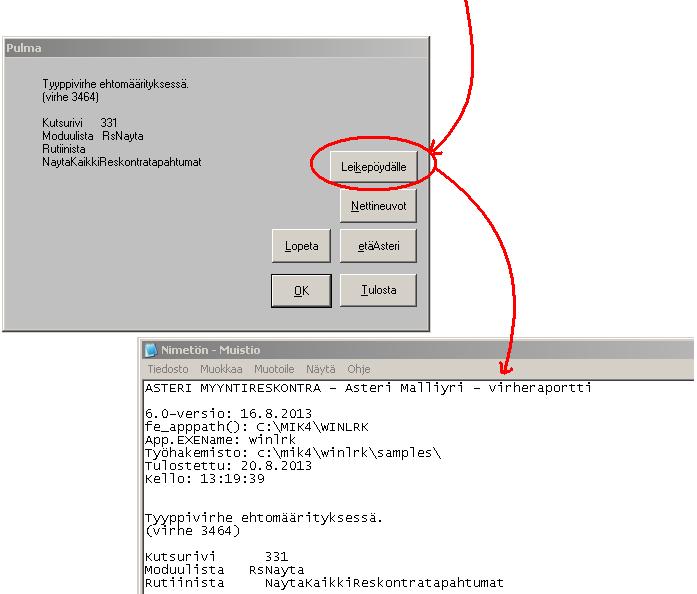Viewport: 697px width, 594px height.
Task: Click '(virhe 3464)' text in Pulma dialog
Action: click(70, 97)
